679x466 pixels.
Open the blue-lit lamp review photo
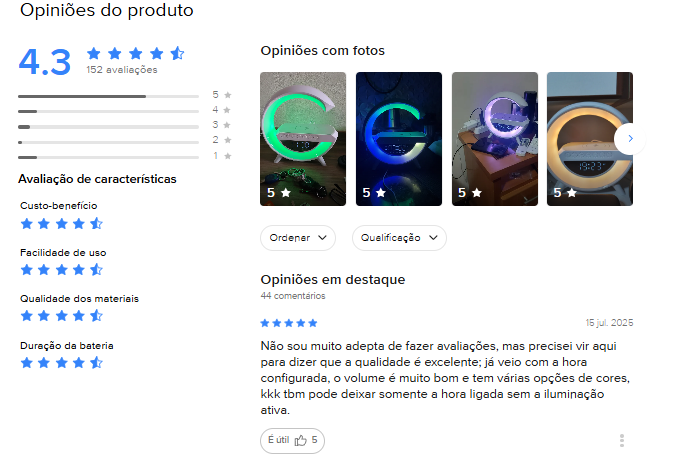click(x=399, y=139)
